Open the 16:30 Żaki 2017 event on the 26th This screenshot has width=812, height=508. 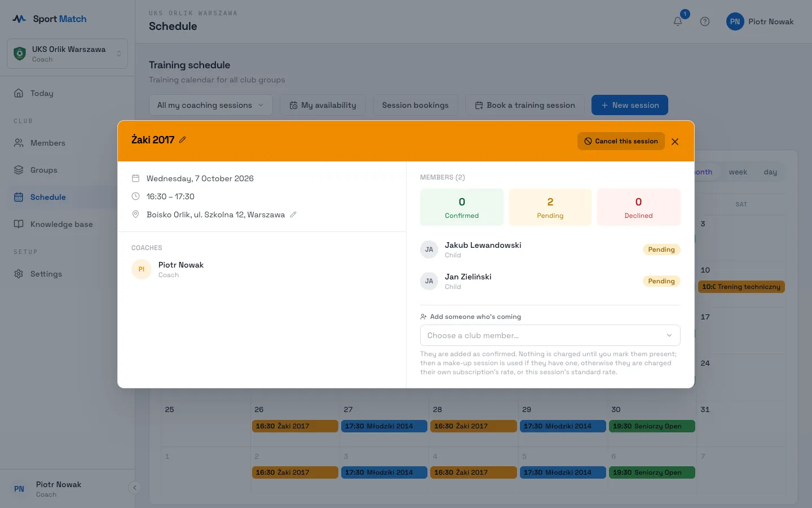click(295, 426)
